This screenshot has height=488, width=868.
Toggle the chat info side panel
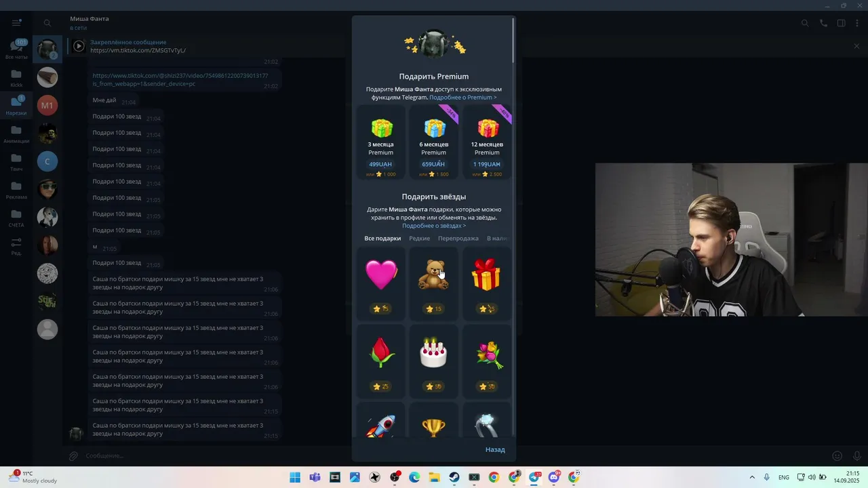[x=841, y=23]
